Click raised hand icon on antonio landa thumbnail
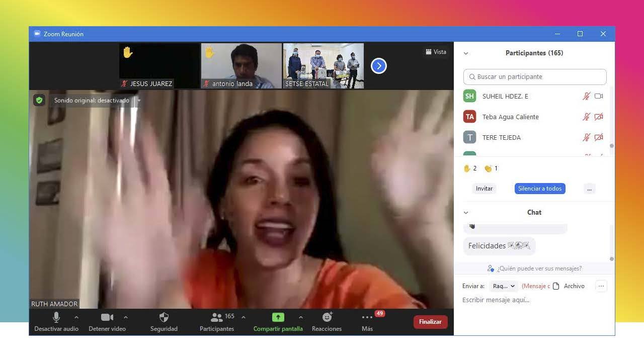The height and width of the screenshot is (362, 644). (209, 52)
